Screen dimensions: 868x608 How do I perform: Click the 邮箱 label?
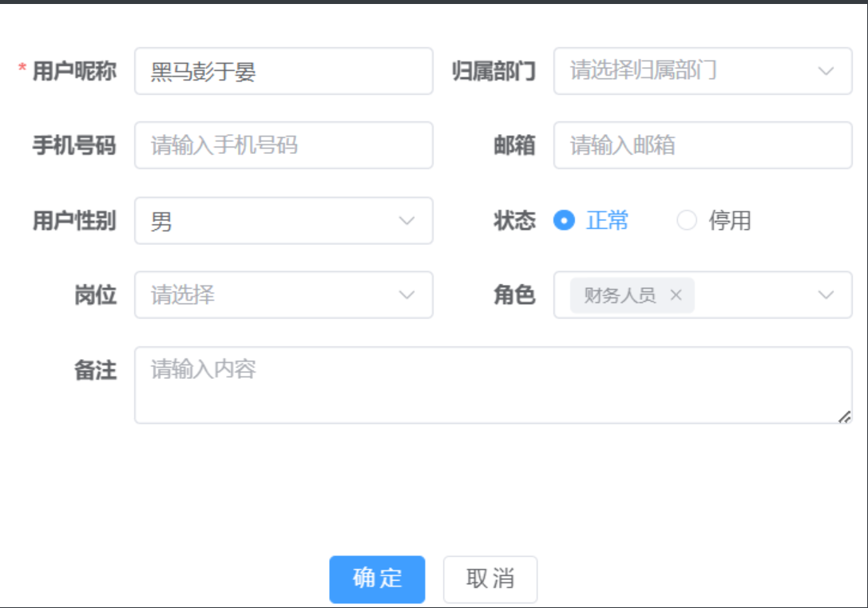coord(515,145)
